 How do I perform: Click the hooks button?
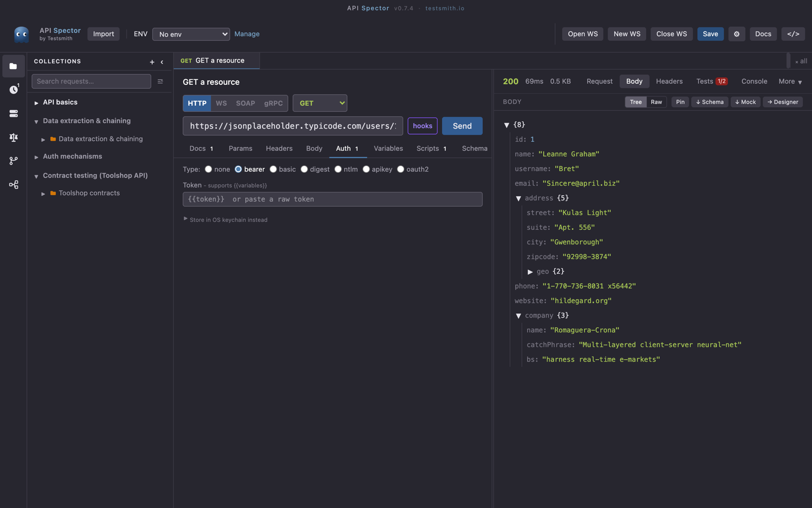[422, 126]
